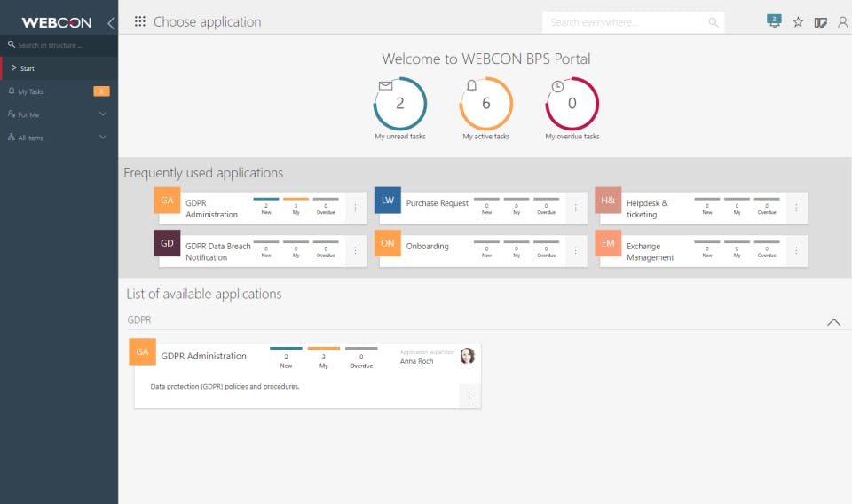The height and width of the screenshot is (504, 852).
Task: Click the GA tile icon in frequently used
Action: (x=167, y=200)
